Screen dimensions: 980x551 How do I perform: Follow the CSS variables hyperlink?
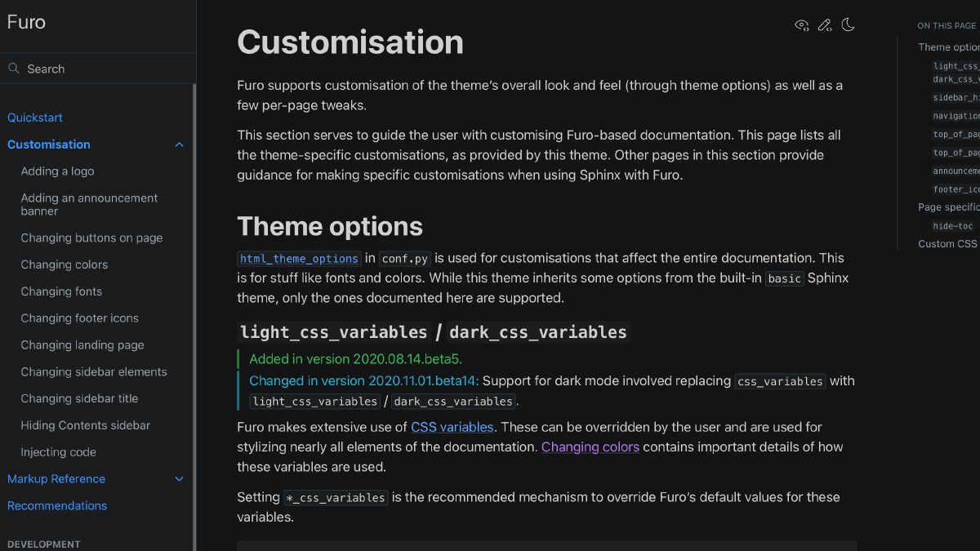[x=452, y=427]
